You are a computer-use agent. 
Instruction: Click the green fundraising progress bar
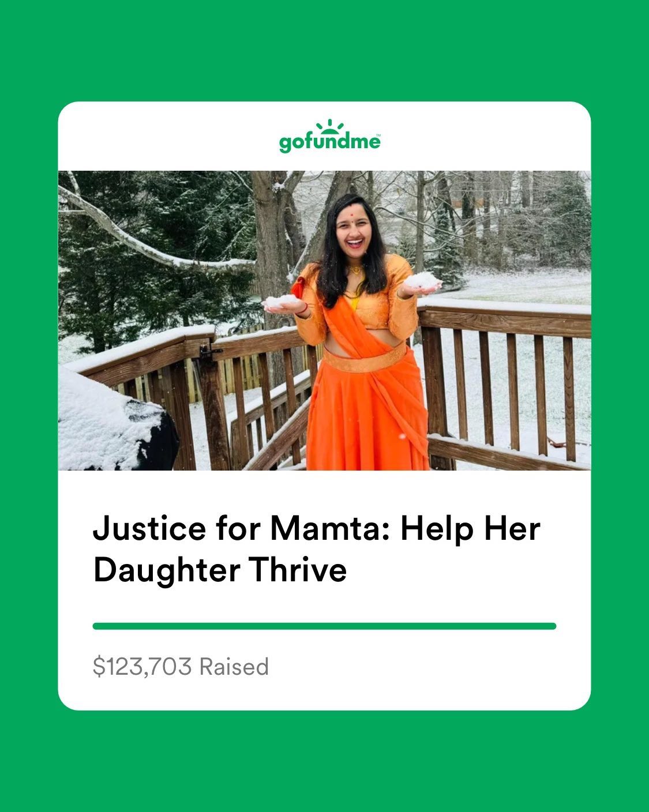pos(324,626)
